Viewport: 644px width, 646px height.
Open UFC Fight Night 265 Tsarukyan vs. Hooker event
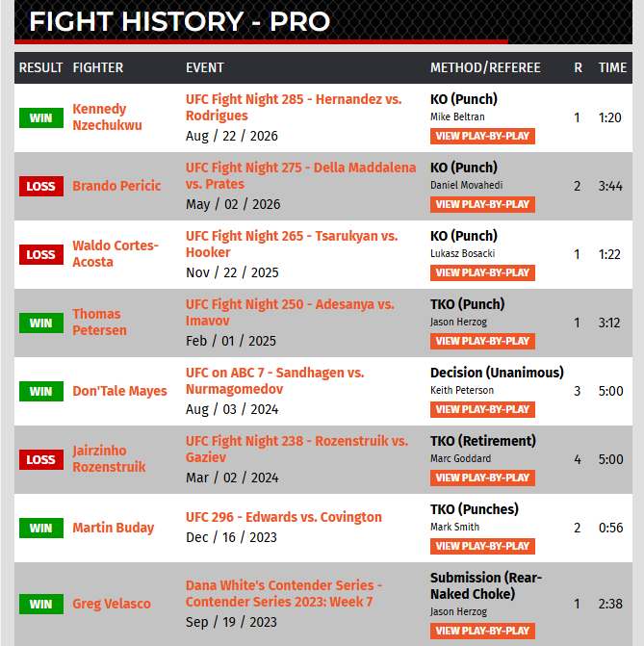pyautogui.click(x=292, y=245)
